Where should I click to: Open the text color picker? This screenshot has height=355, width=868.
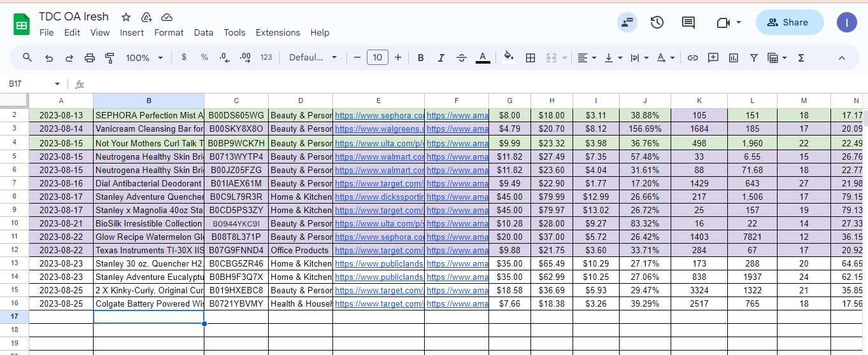point(483,58)
